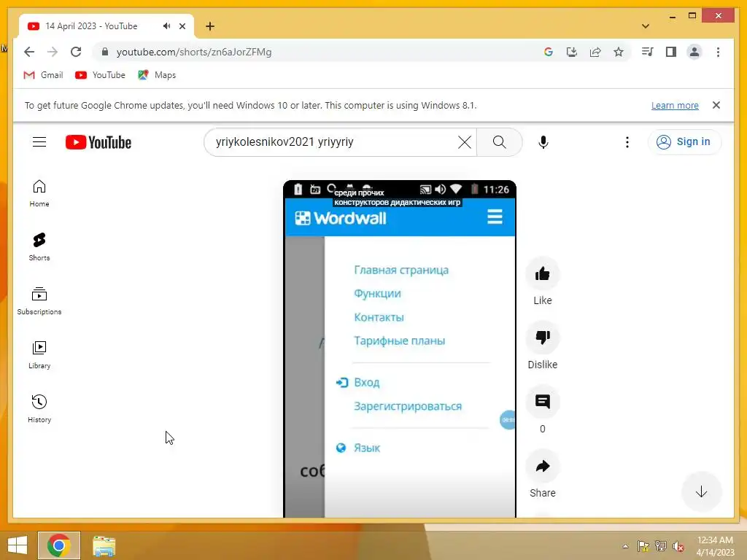Open Shorts in sidebar
747x560 pixels.
point(39,246)
